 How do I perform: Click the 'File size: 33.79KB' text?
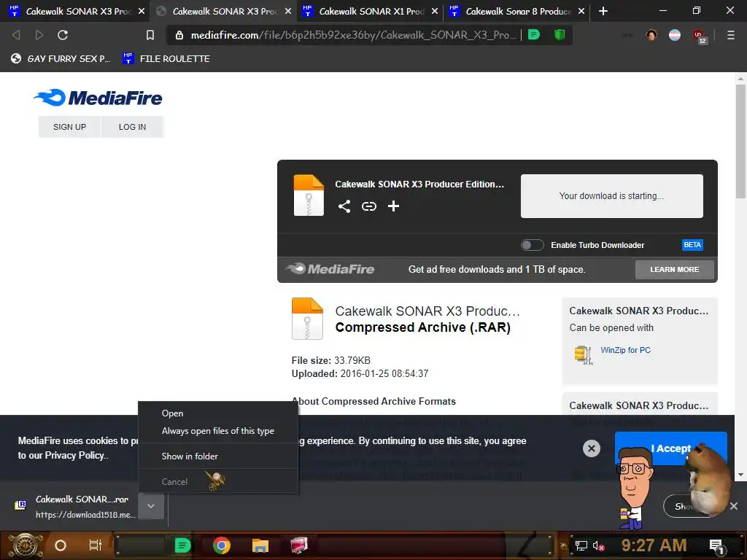tap(331, 360)
